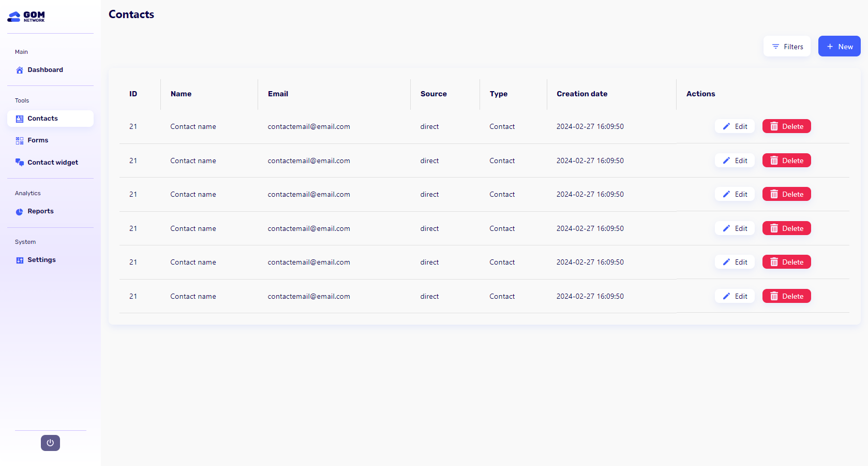Image resolution: width=868 pixels, height=466 pixels.
Task: Click the filter lines icon
Action: [x=775, y=47]
